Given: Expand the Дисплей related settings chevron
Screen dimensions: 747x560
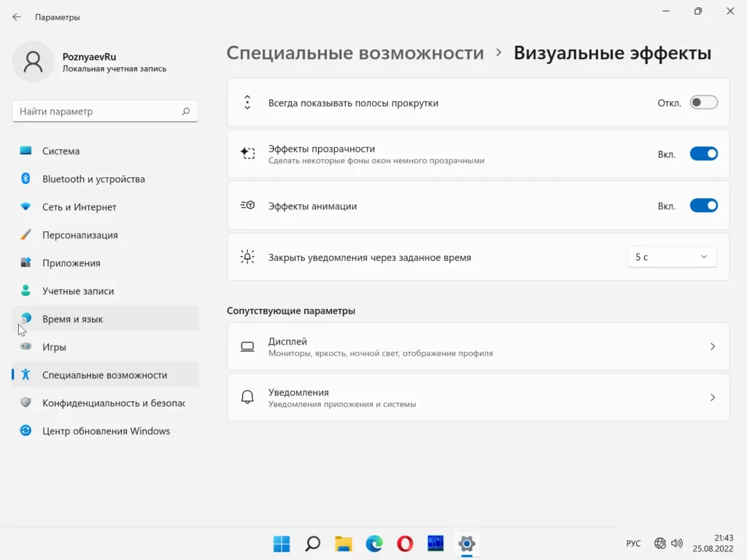Looking at the screenshot, I should pos(712,347).
